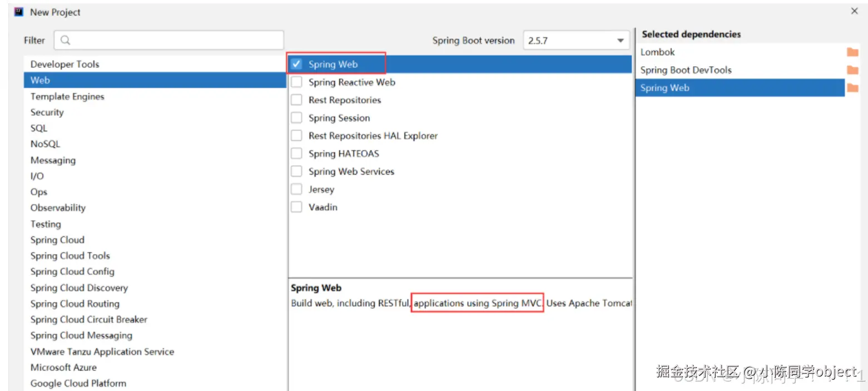The width and height of the screenshot is (868, 391).
Task: Select the Microsoft Azure category
Action: point(155,367)
